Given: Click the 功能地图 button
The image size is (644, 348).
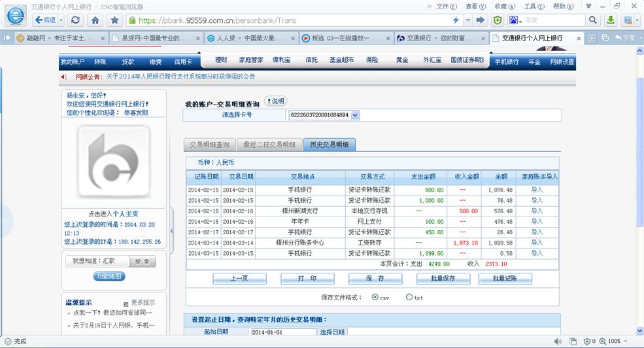Looking at the screenshot, I should click(109, 277).
